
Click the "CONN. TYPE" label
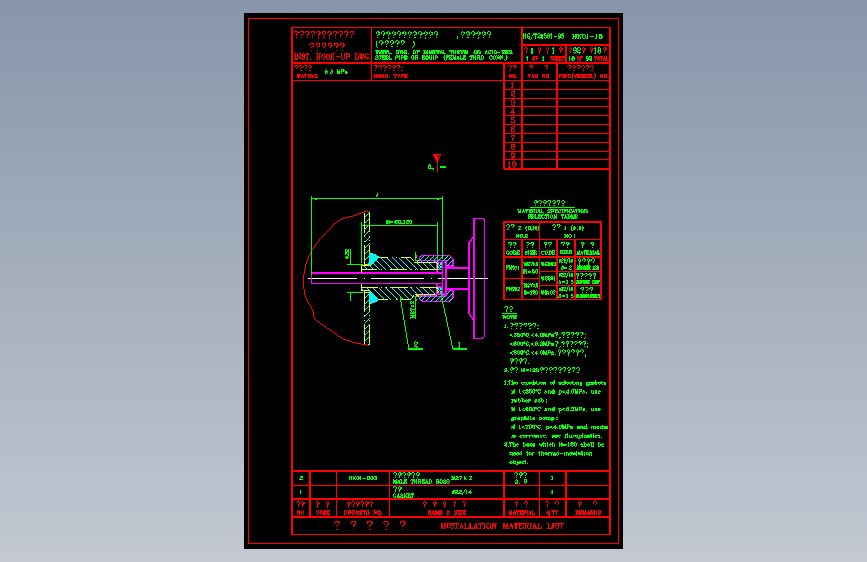pyautogui.click(x=390, y=76)
